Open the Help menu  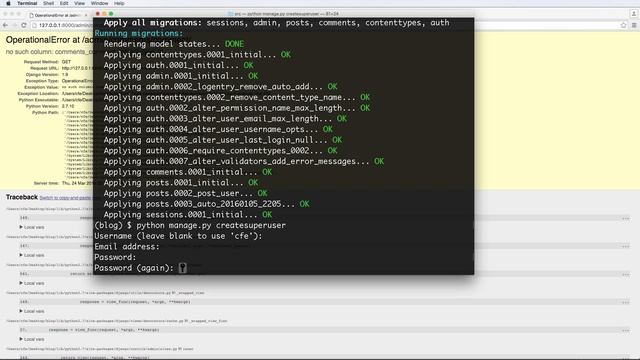click(x=119, y=3)
